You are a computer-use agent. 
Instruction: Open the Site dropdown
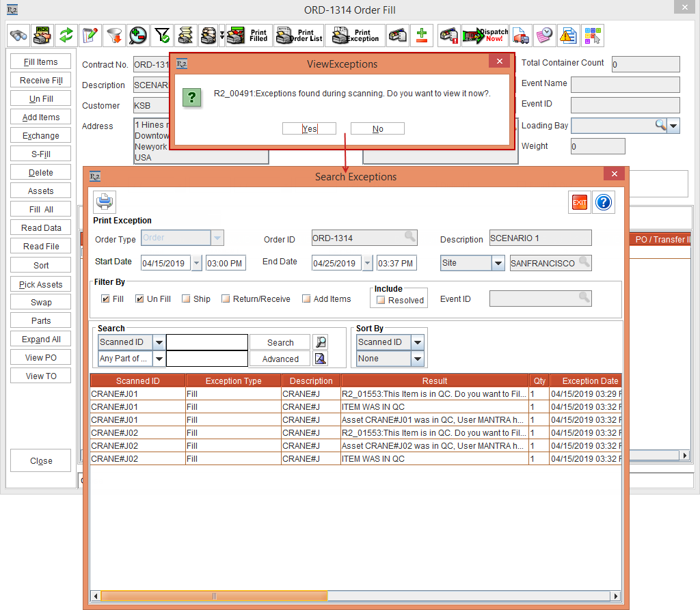coord(498,263)
